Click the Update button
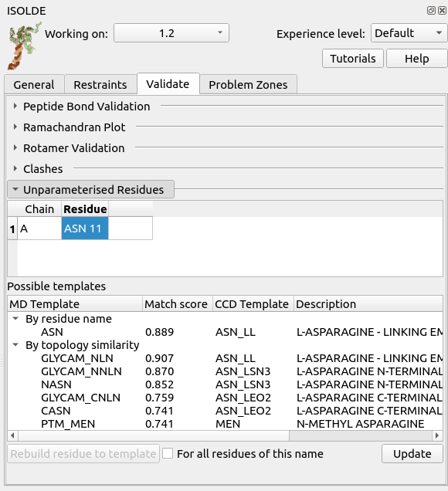Viewport: 448px width, 491px height. point(412,453)
